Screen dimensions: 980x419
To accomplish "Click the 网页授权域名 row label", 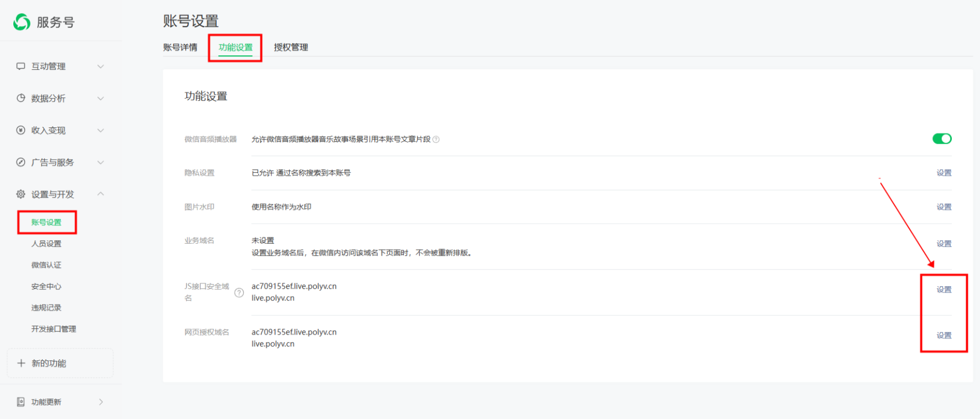I will (x=207, y=332).
